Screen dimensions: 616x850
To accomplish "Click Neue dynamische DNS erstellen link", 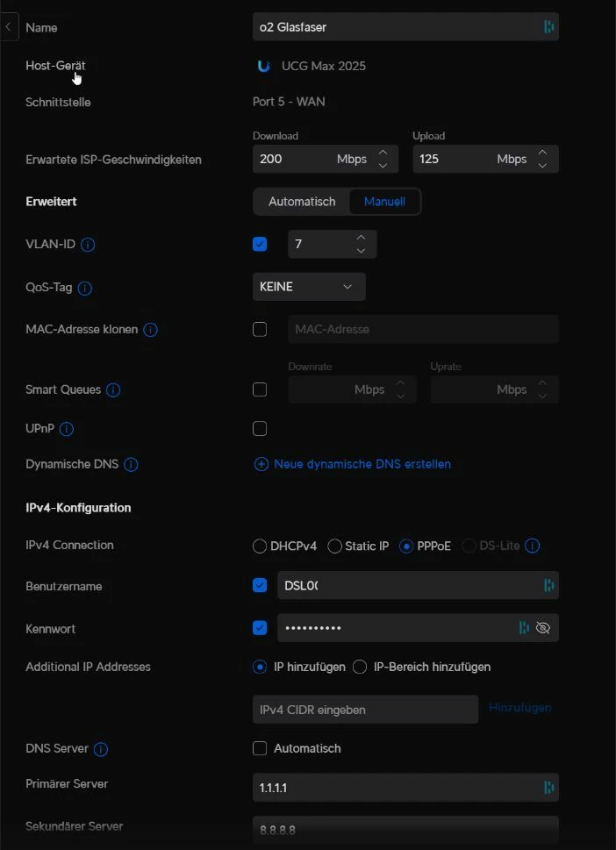I will point(362,464).
